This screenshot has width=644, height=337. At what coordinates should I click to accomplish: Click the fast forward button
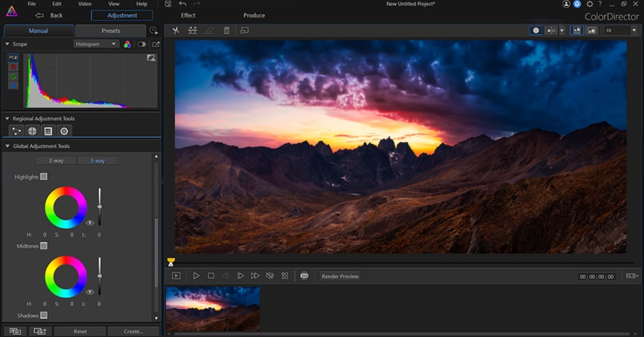(255, 276)
